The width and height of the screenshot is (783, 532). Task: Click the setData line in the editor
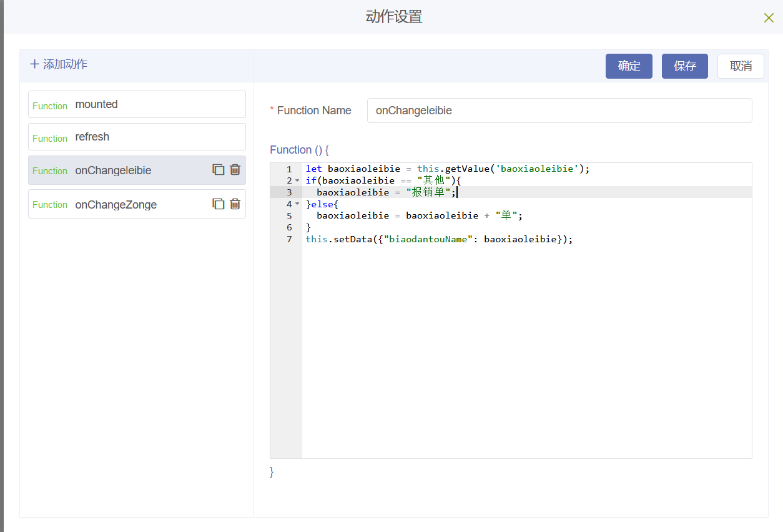pos(439,239)
